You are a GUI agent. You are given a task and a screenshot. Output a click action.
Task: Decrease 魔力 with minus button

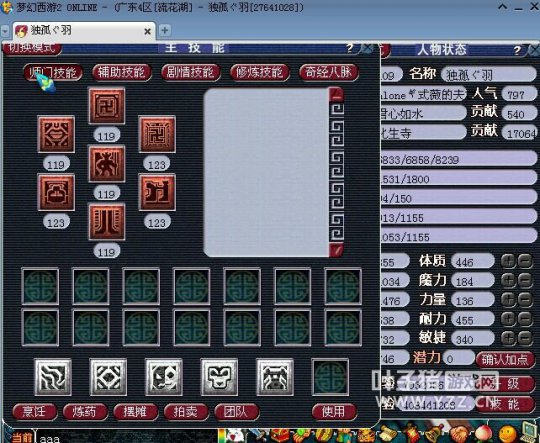pyautogui.click(x=525, y=281)
